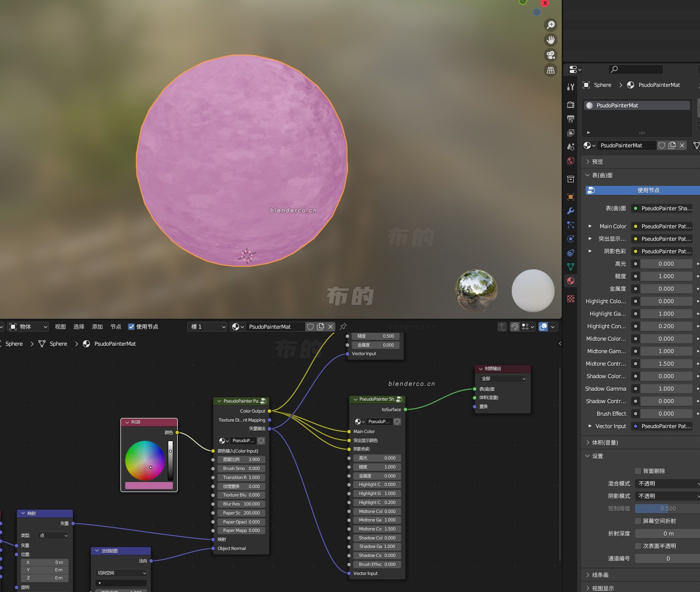Toggle fake user shield on PseudoPainter Shader node
Screen dimensions: 700x592
397,422
